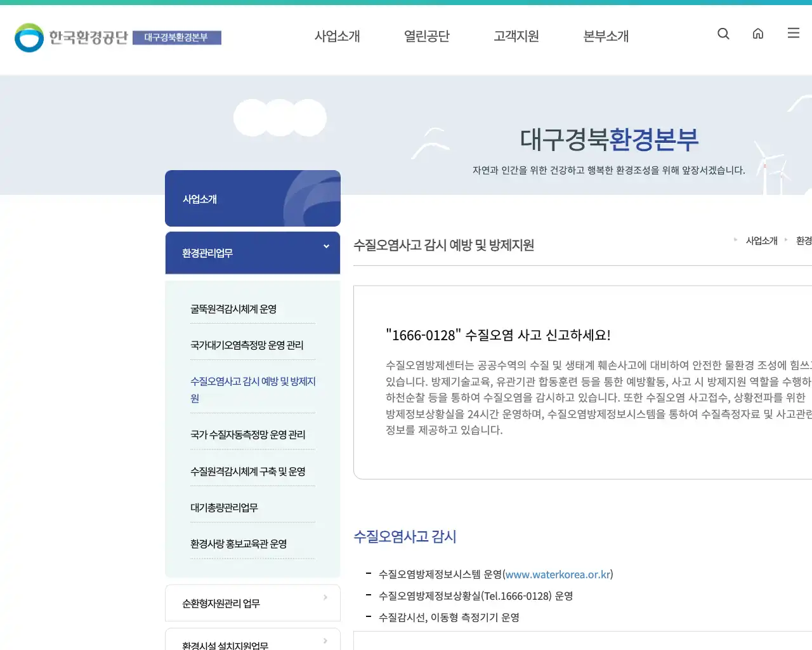The width and height of the screenshot is (812, 650).
Task: Click the breadcrumb arrow before 사업소개
Action: (736, 241)
